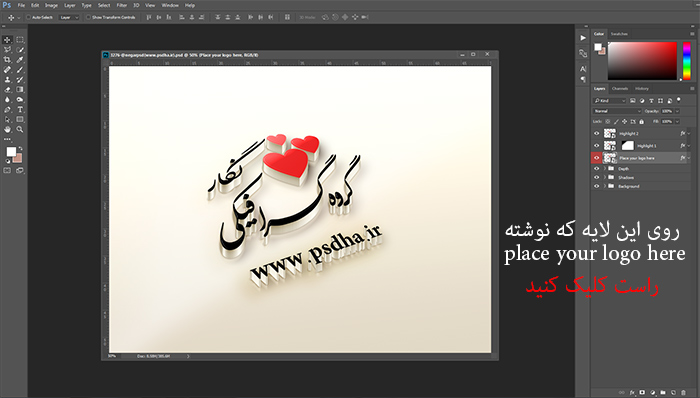Screen dimensions: 700x398
Task: Hide the Highlight 1 layer
Action: point(596,145)
